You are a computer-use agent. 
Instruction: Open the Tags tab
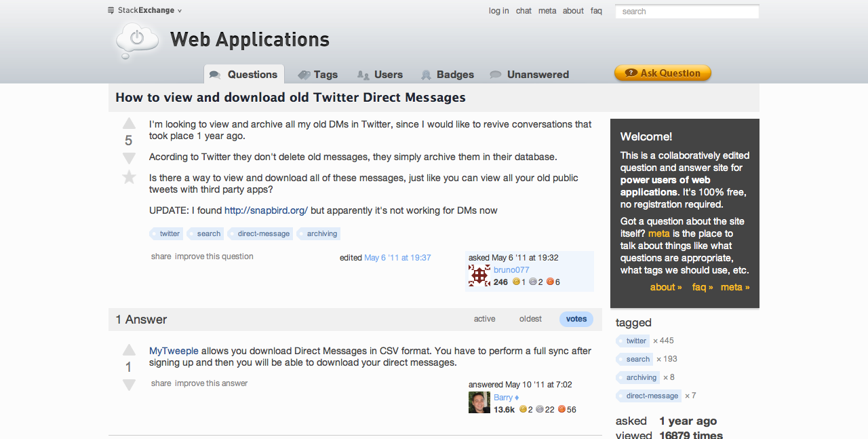(x=318, y=75)
